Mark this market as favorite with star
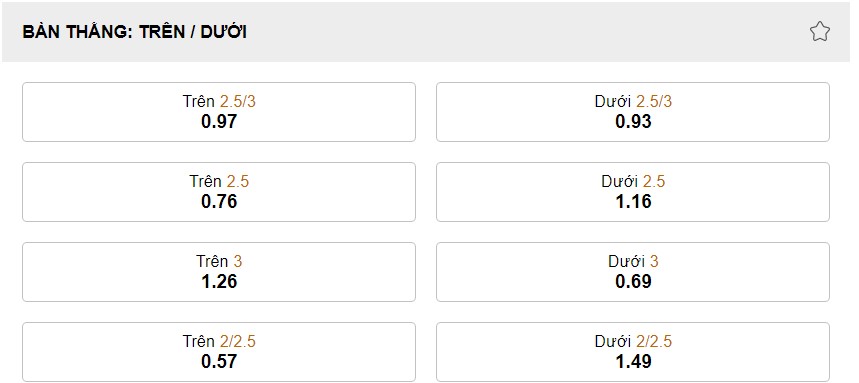859x383 pixels. click(820, 32)
